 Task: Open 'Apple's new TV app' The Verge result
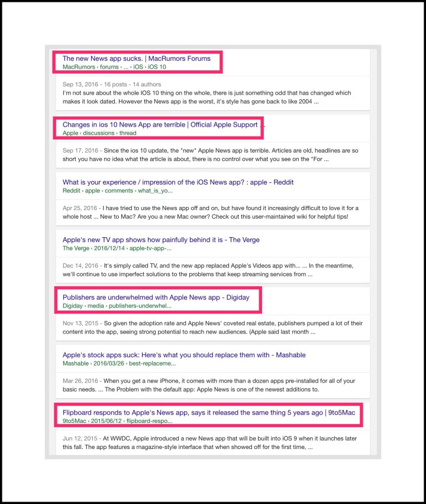tap(161, 240)
